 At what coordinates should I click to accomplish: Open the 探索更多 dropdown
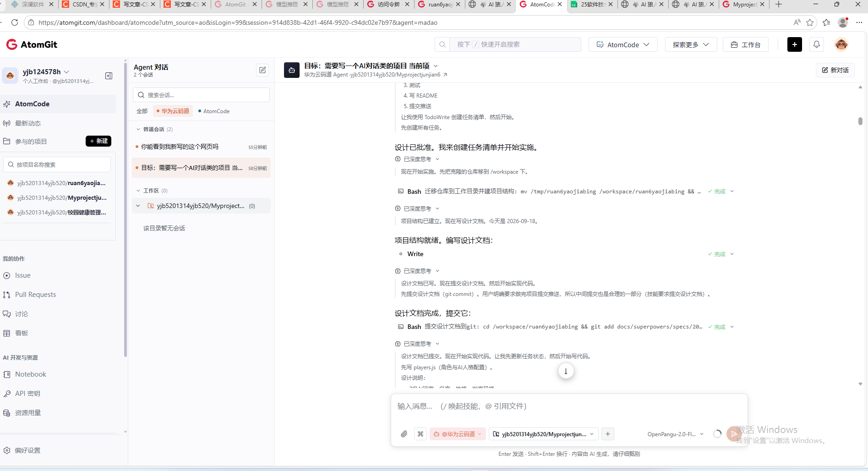coord(691,44)
